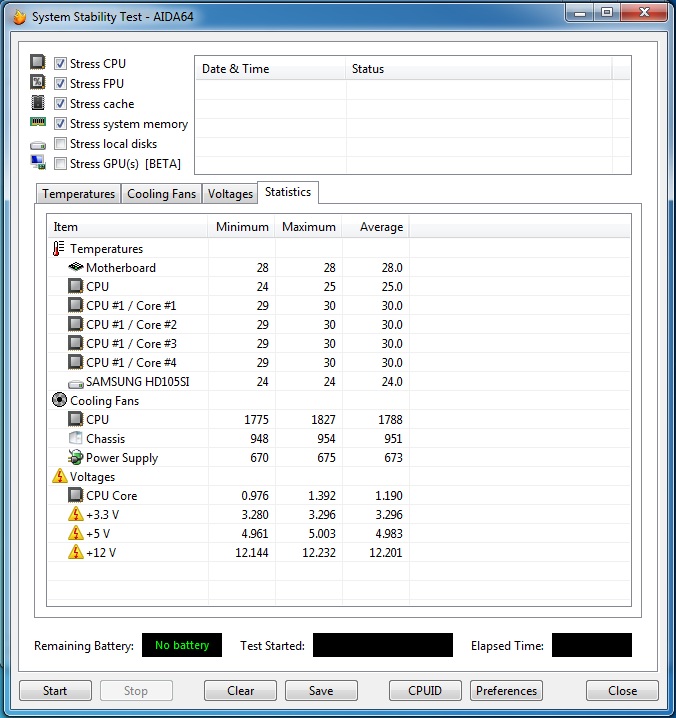The height and width of the screenshot is (718, 676).
Task: Click the chip icon for CPU Core voltage
Action: click(76, 495)
